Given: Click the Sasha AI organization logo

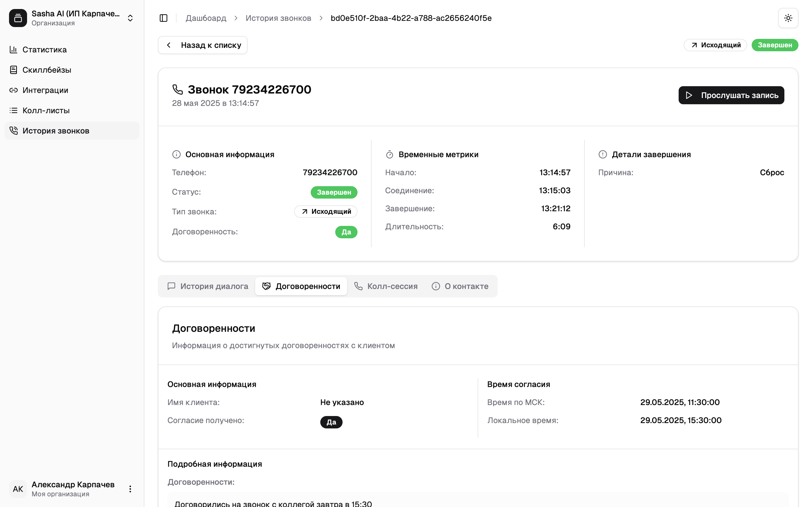Looking at the screenshot, I should click(18, 18).
